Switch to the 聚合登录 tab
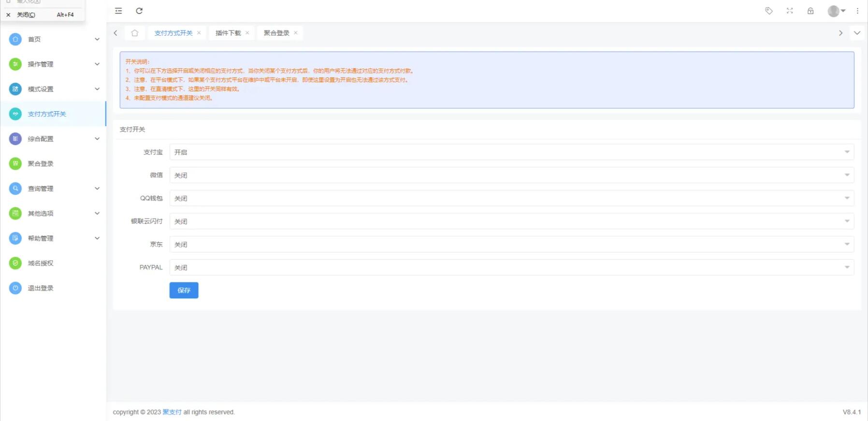868x421 pixels. [276, 33]
